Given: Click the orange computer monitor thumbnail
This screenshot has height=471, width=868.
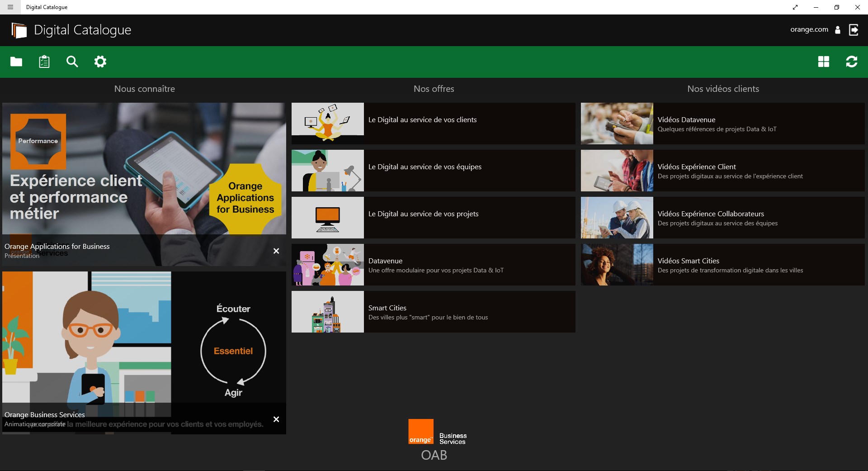Looking at the screenshot, I should [x=328, y=218].
